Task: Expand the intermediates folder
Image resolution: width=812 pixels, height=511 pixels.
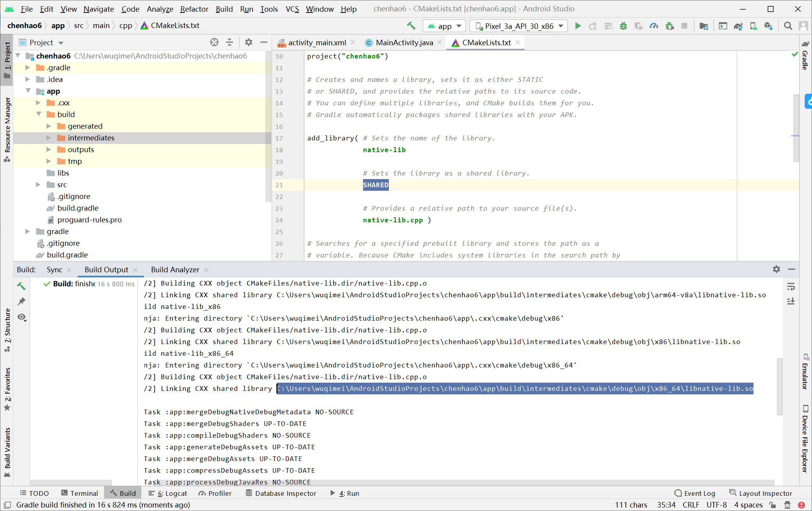Action: [x=49, y=138]
